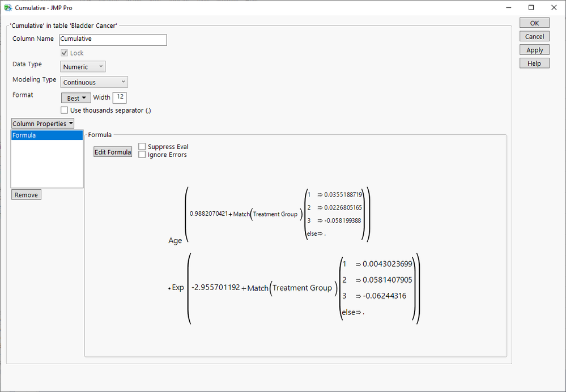The height and width of the screenshot is (392, 566).
Task: Open the Modeling Type Continuous dropdown
Action: click(x=94, y=82)
